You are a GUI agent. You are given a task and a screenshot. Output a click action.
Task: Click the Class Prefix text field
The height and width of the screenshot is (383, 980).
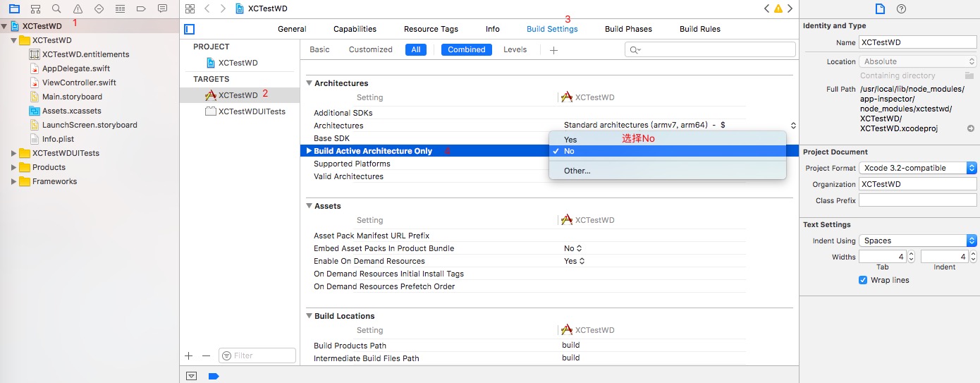[x=917, y=200]
